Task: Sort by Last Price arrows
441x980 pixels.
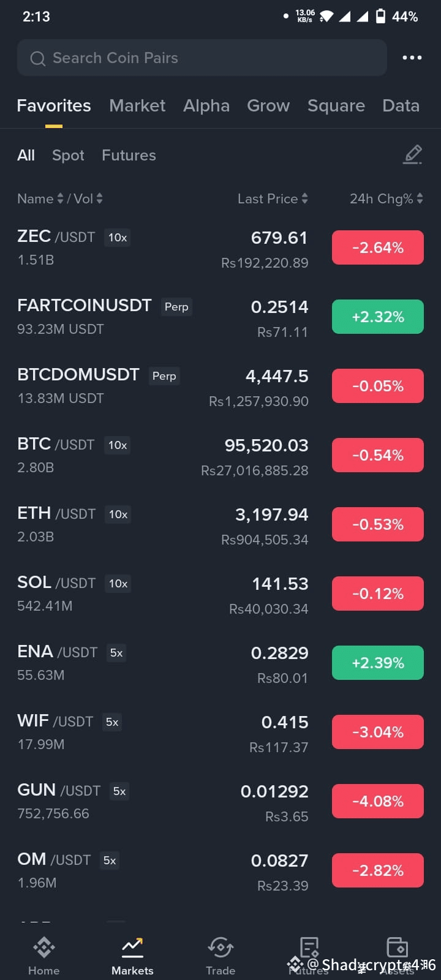Action: click(304, 198)
